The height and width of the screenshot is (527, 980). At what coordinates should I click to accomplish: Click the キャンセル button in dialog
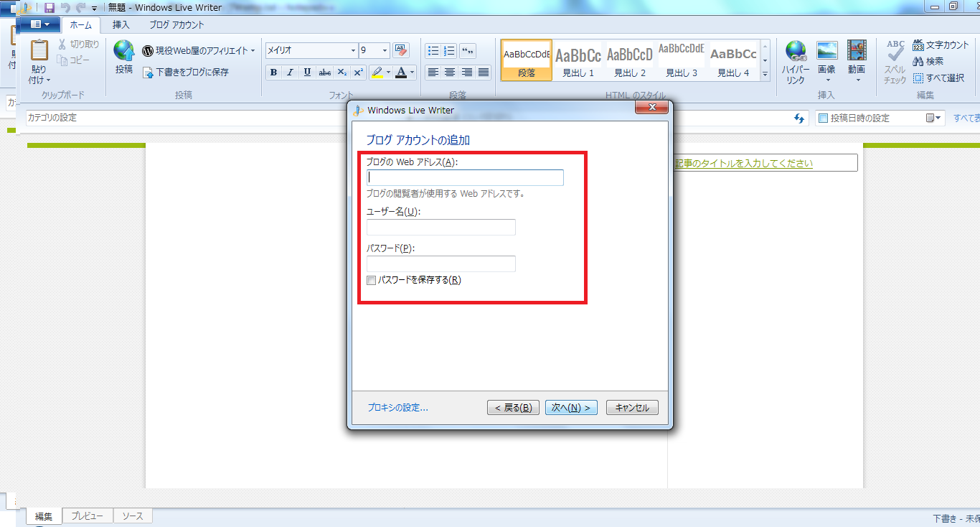pyautogui.click(x=632, y=408)
